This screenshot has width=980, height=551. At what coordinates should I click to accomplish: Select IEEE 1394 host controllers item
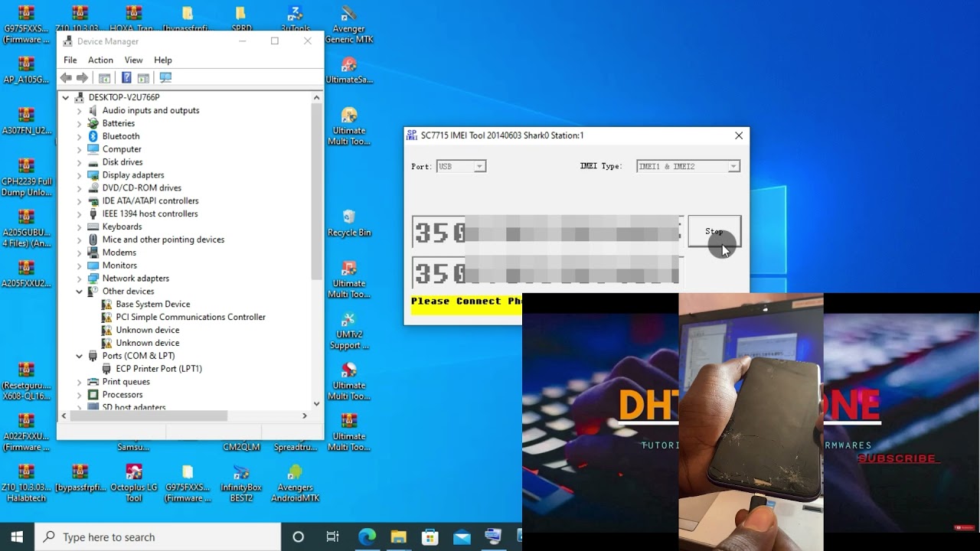click(150, 214)
